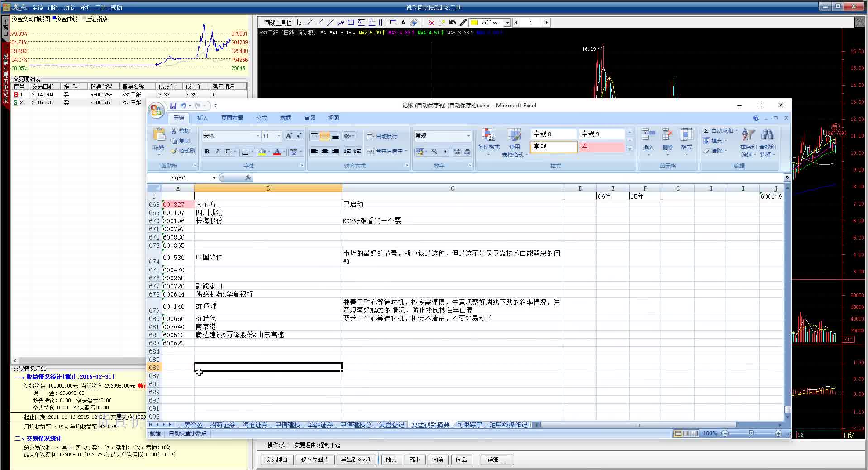
Task: Open the 分析 menu in trading tool
Action: (x=85, y=8)
